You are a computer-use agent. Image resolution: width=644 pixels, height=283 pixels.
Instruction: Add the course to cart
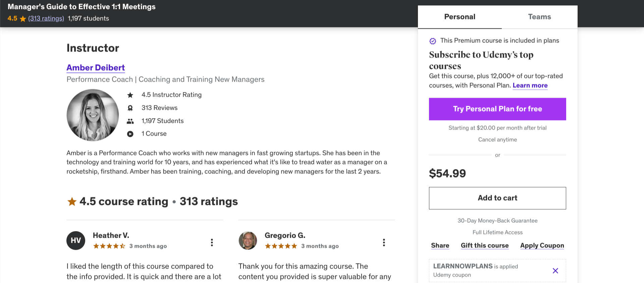[497, 198]
